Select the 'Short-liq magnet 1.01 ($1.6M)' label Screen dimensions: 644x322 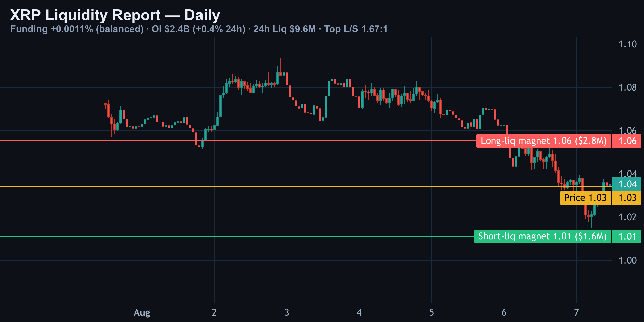click(x=542, y=236)
